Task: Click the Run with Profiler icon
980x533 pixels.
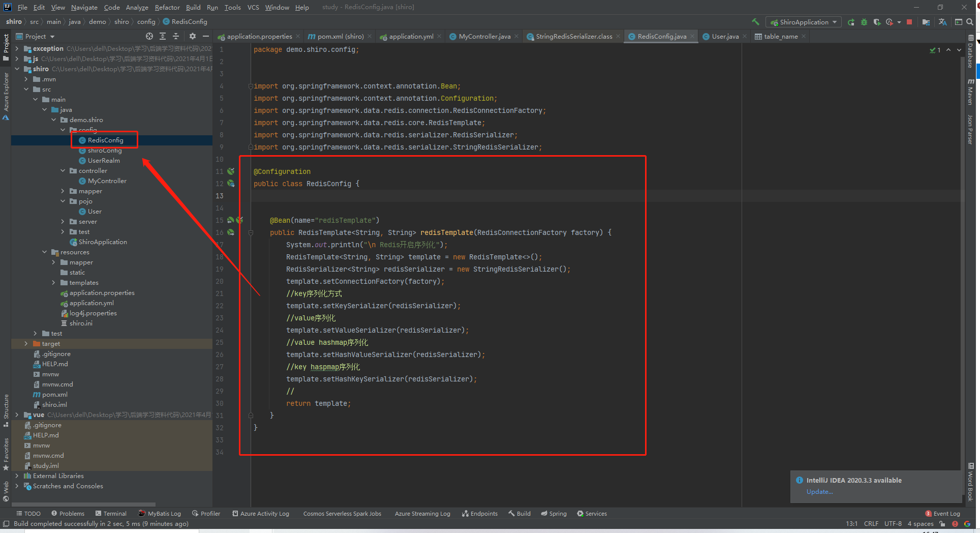Action: point(889,22)
